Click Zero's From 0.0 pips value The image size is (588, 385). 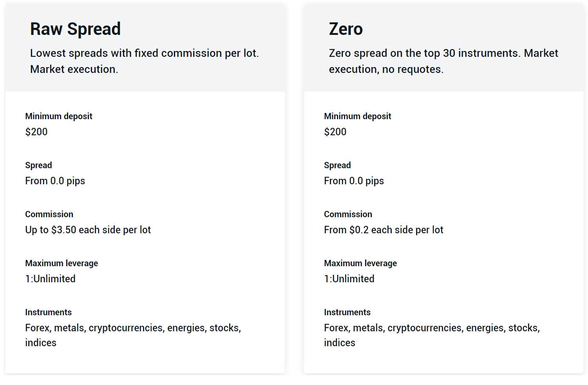pyautogui.click(x=354, y=181)
